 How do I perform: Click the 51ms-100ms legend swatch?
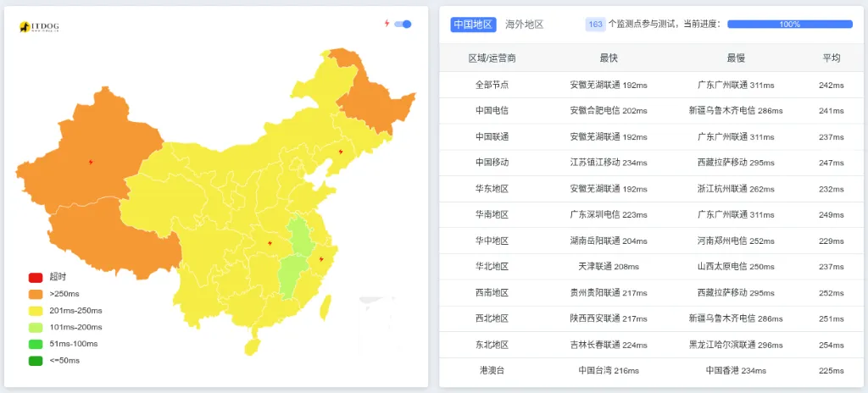tap(36, 344)
